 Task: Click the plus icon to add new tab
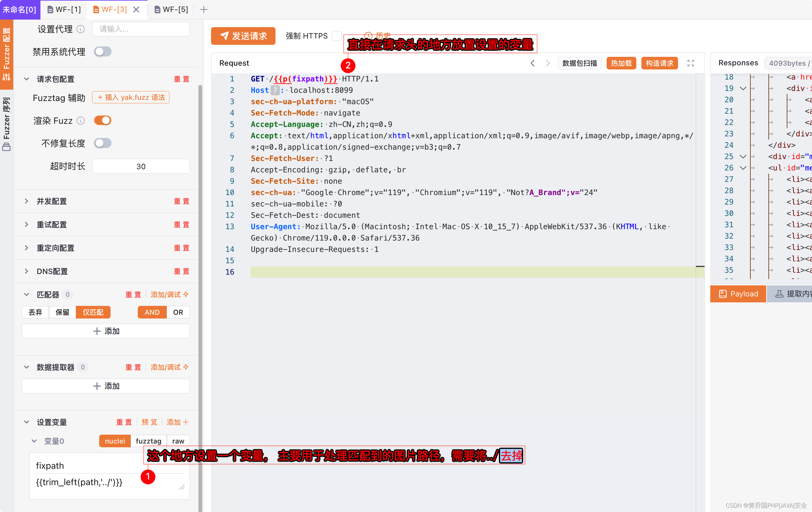(x=204, y=9)
